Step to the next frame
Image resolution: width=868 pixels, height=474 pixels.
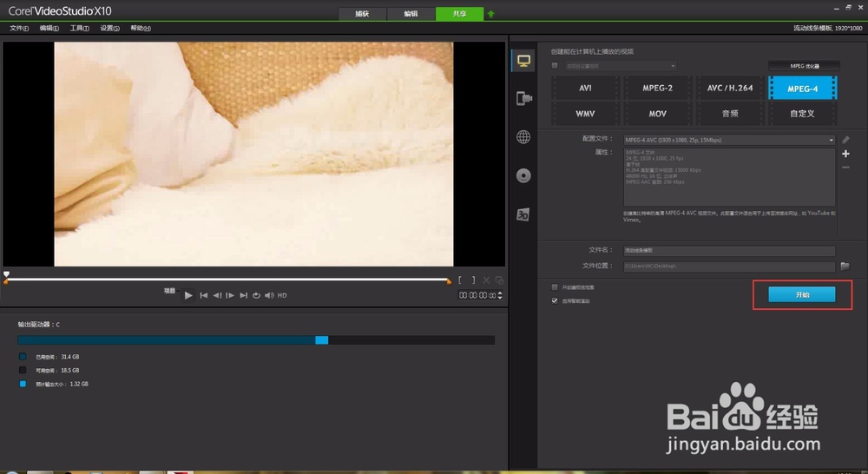(230, 295)
